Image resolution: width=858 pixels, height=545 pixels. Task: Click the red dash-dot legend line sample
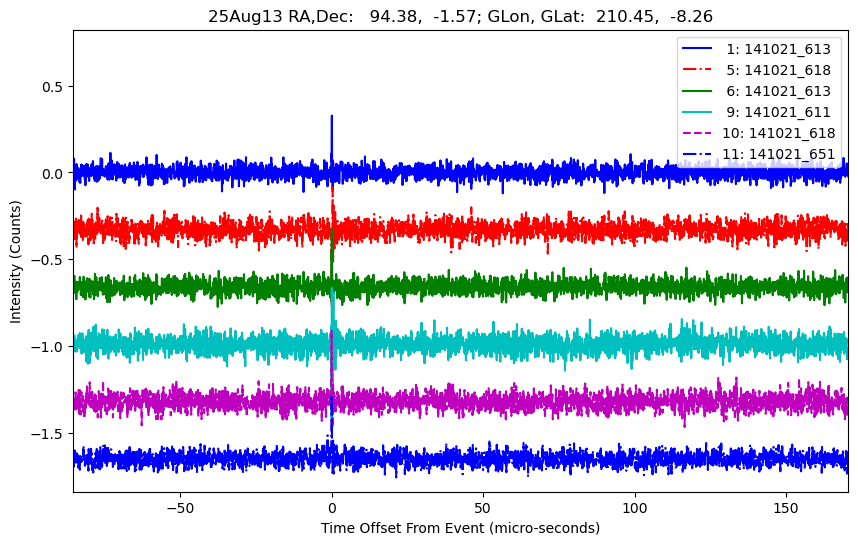point(697,70)
